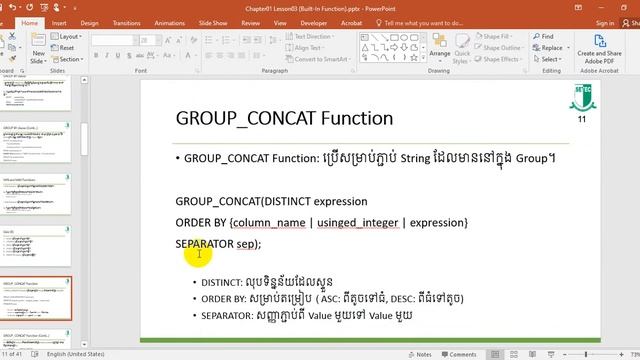
Task: Open the Layout dropdown
Action: point(66,36)
